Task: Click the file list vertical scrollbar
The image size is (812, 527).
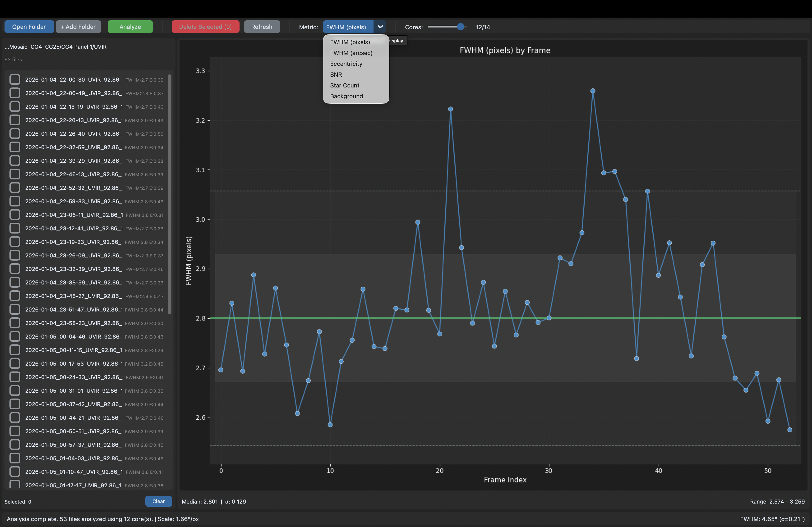Action: [x=170, y=194]
